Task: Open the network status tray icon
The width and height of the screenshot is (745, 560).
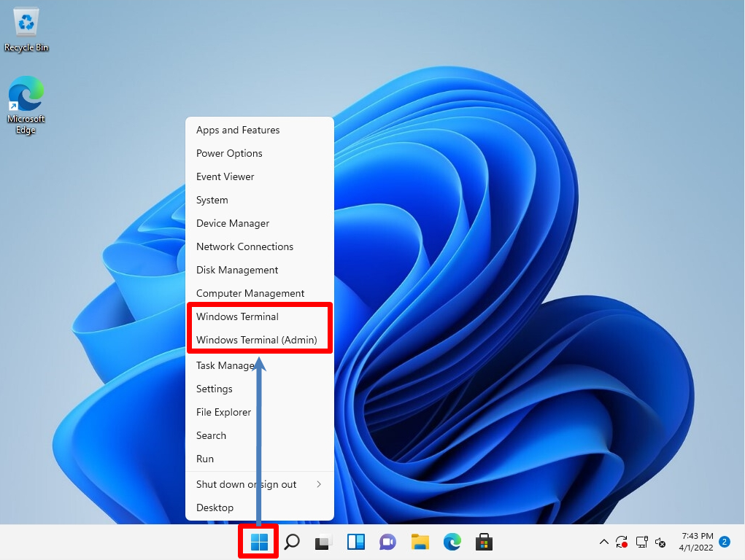Action: point(641,542)
